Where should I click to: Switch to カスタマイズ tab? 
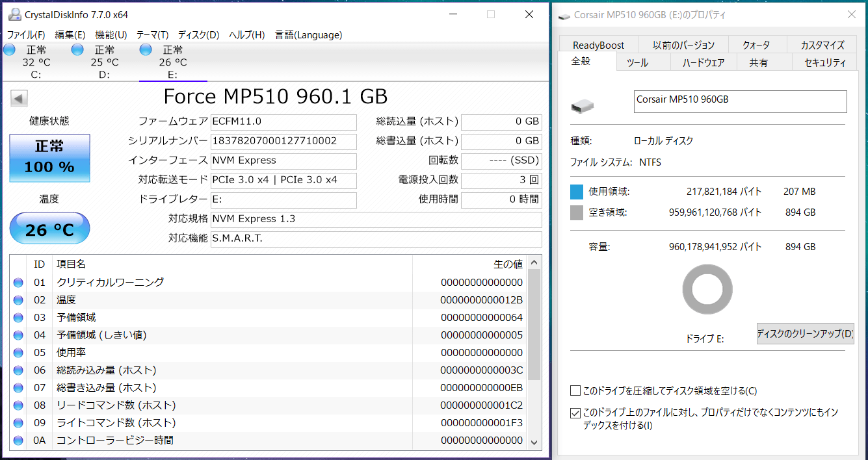(822, 45)
